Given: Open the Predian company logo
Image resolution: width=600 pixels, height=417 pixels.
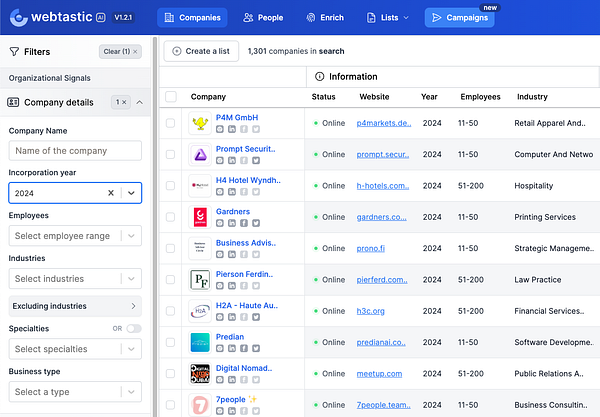Looking at the screenshot, I should (200, 342).
